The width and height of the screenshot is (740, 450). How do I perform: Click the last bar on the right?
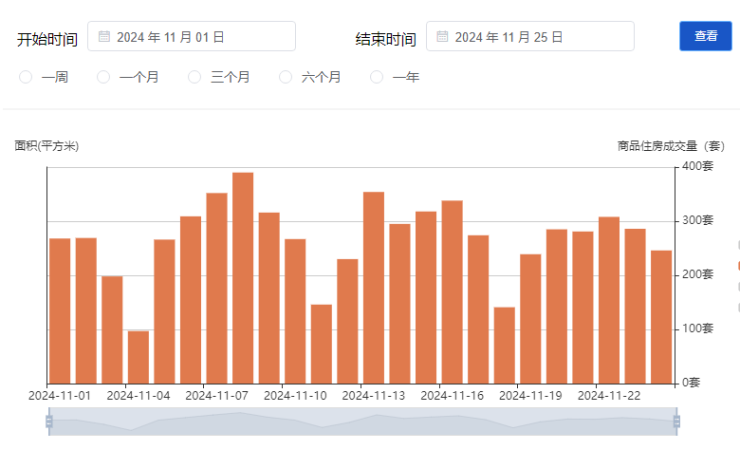(661, 317)
